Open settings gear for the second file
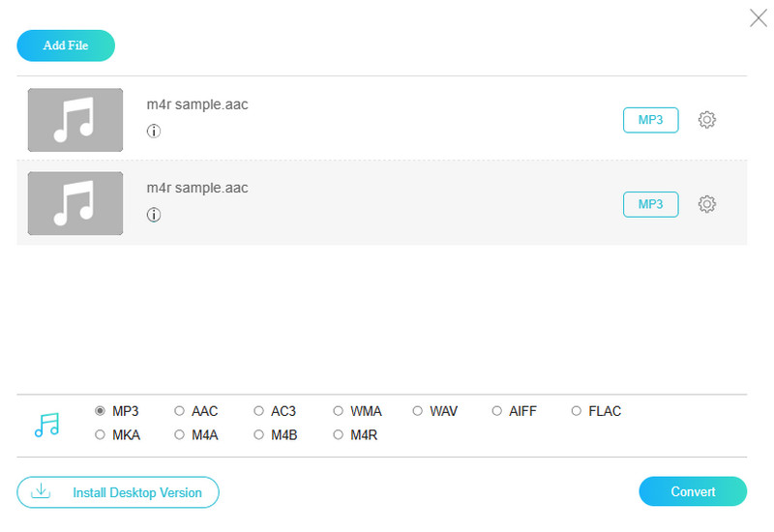The width and height of the screenshot is (774, 532). (707, 204)
